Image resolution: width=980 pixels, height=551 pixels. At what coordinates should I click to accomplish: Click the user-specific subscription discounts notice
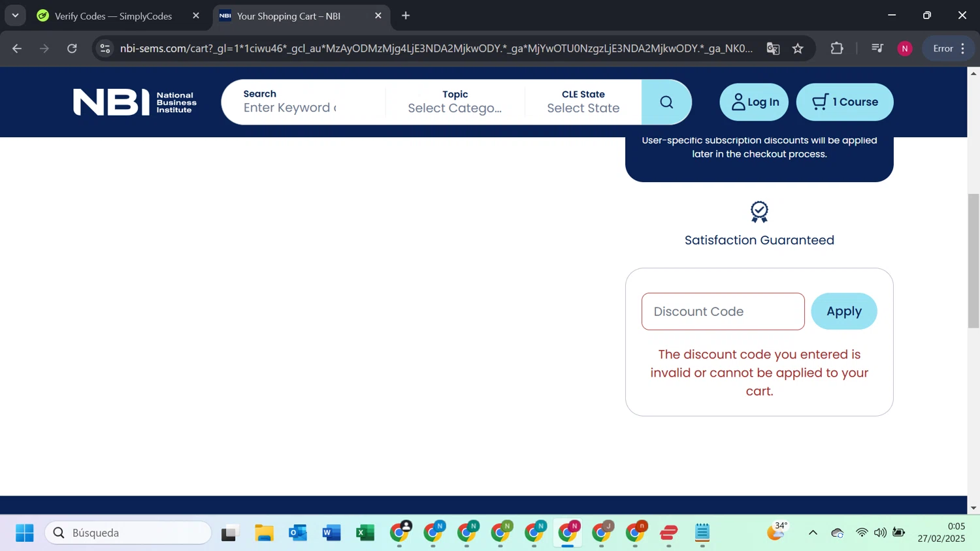click(x=759, y=148)
